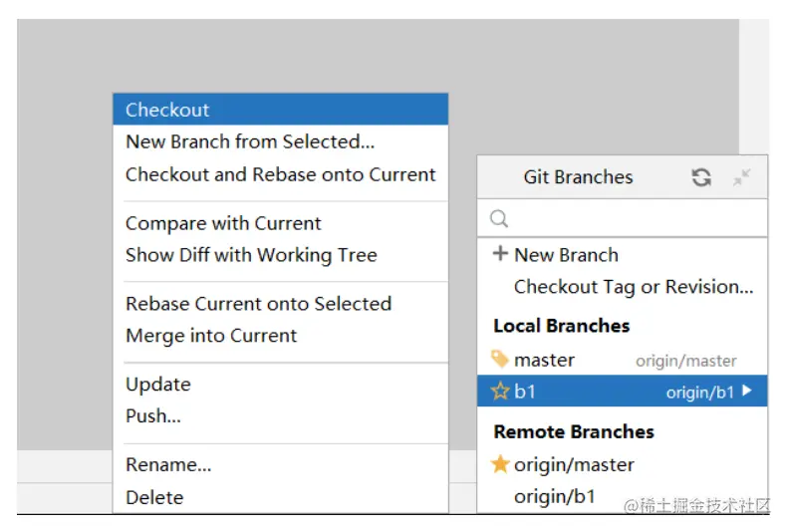Select Checkout in the context menu
Image resolution: width=788 pixels, height=532 pixels.
point(167,110)
